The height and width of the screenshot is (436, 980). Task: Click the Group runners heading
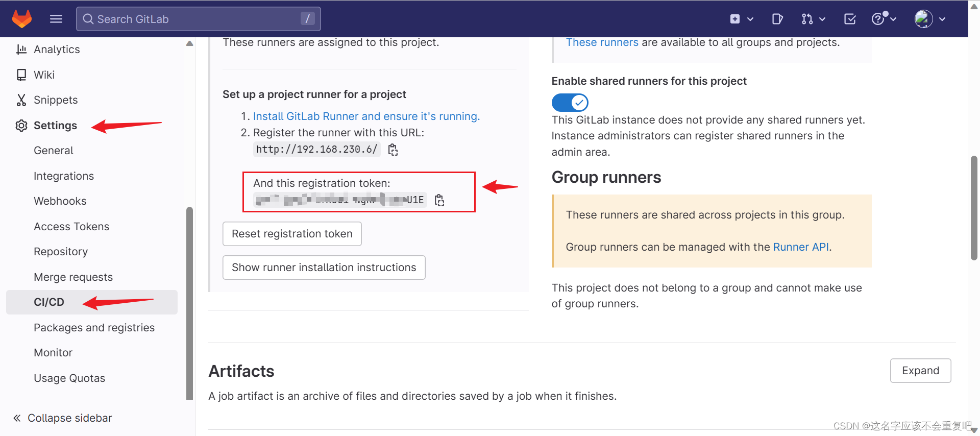coord(606,177)
